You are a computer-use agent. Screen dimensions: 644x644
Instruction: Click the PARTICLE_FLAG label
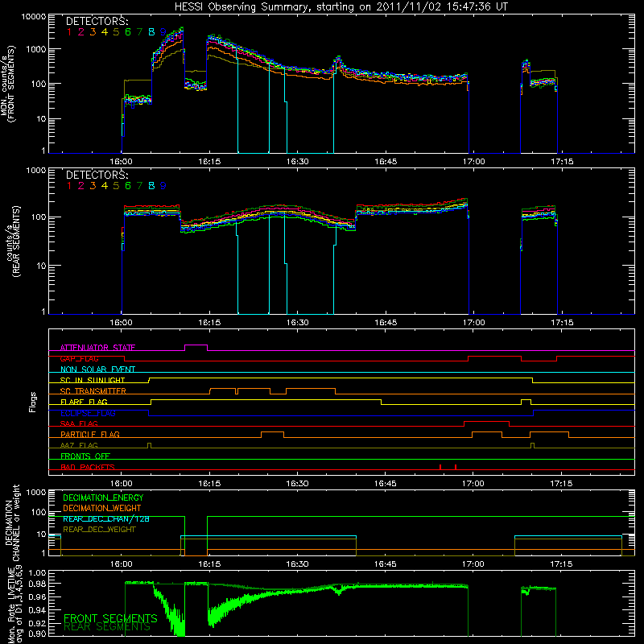[90, 434]
